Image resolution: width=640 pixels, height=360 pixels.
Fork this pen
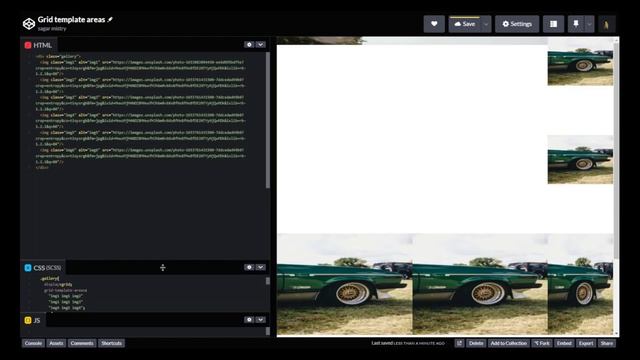tap(542, 343)
